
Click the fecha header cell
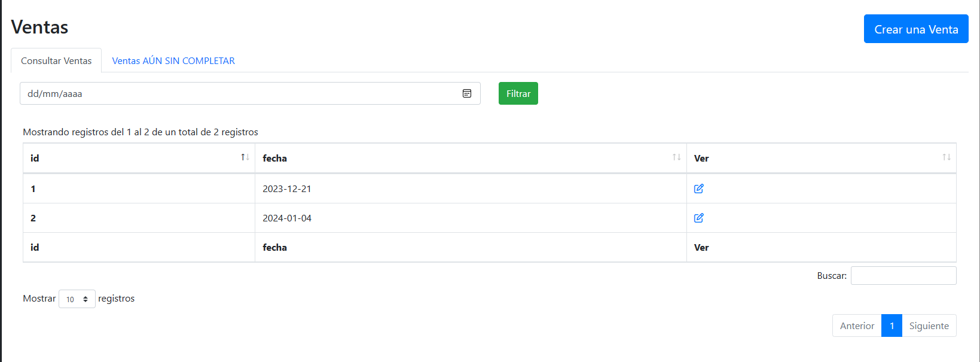pos(471,158)
